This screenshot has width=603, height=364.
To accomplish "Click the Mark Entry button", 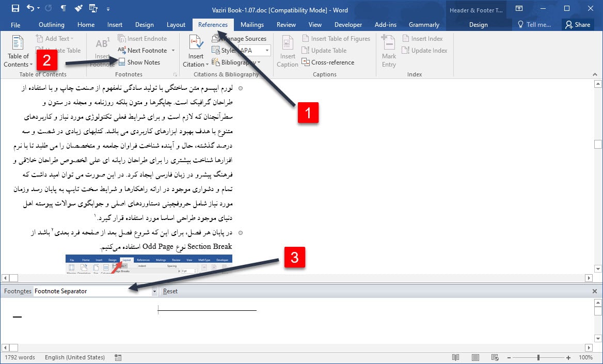I will pos(388,52).
